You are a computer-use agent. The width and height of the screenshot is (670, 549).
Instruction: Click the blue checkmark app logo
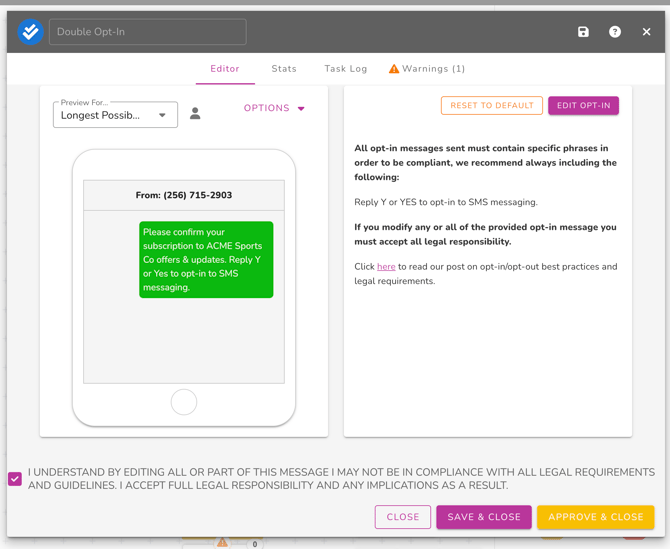30,32
